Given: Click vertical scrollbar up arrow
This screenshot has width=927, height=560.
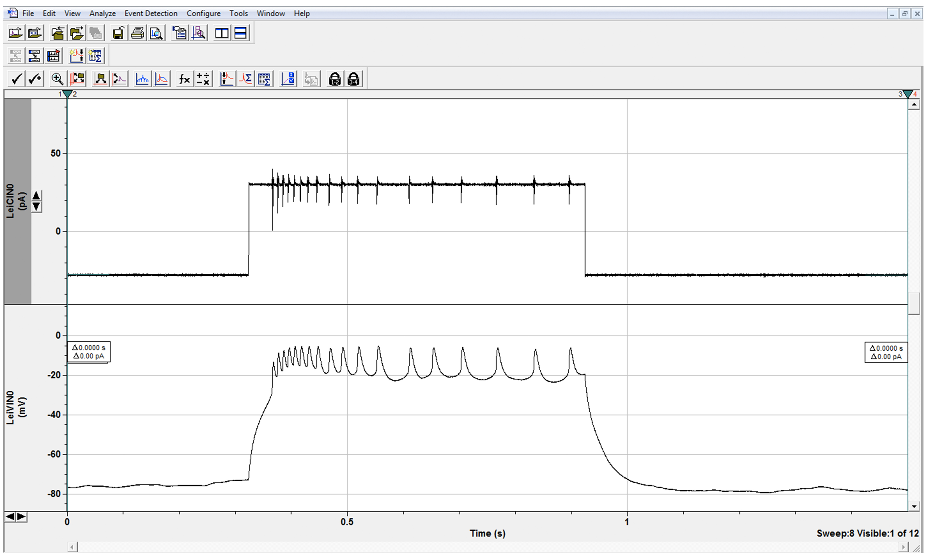Looking at the screenshot, I should (914, 104).
